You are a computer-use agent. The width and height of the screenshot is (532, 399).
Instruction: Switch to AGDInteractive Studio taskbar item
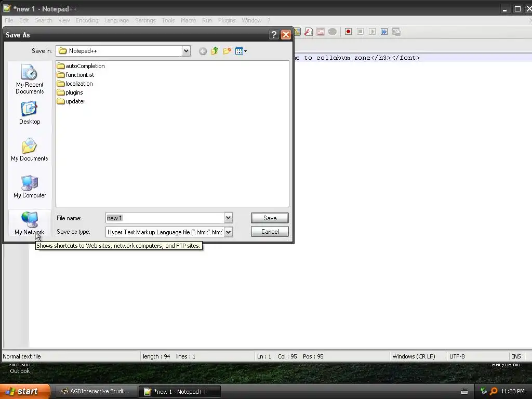(96, 391)
